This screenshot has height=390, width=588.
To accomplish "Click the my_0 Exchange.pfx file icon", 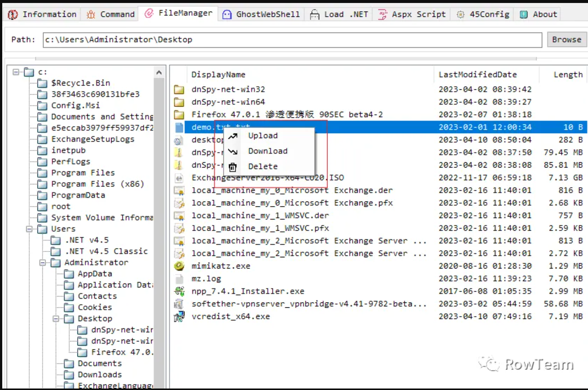I will tap(179, 203).
